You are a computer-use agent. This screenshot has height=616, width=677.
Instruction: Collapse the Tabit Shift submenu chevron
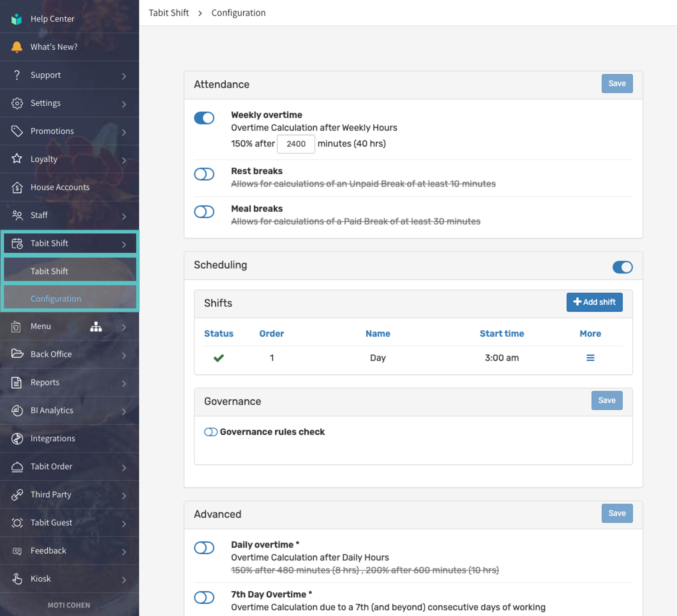pyautogui.click(x=124, y=244)
